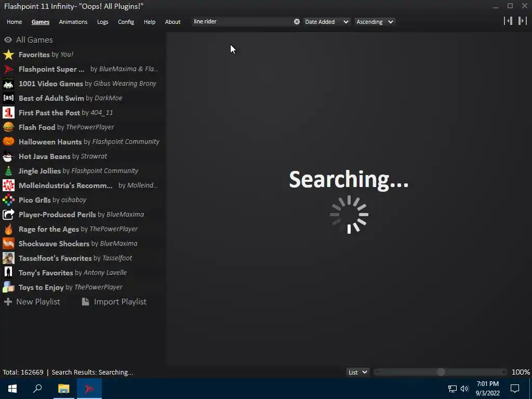The image size is (532, 399).
Task: Open the notification center icon
Action: click(515, 389)
